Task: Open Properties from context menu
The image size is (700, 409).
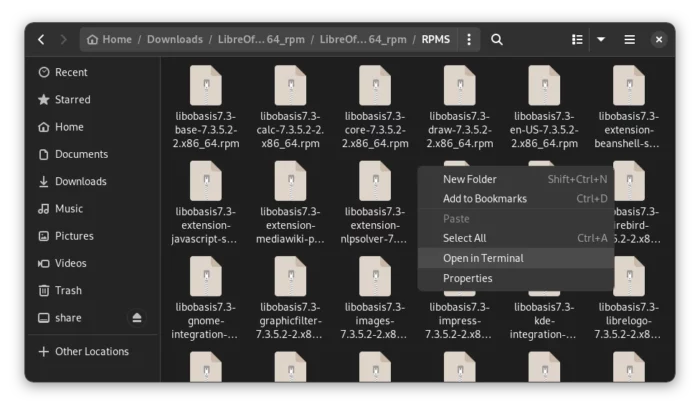Action: tap(516, 278)
